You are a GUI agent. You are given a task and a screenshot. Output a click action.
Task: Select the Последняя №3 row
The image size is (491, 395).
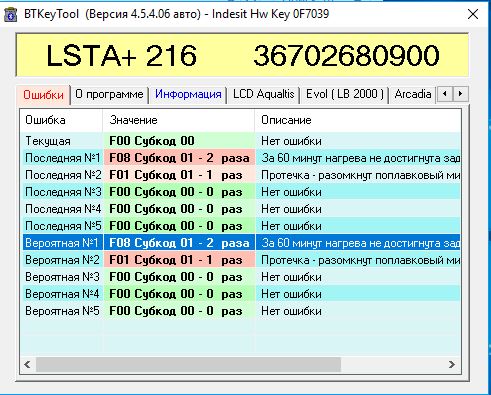pyautogui.click(x=240, y=192)
